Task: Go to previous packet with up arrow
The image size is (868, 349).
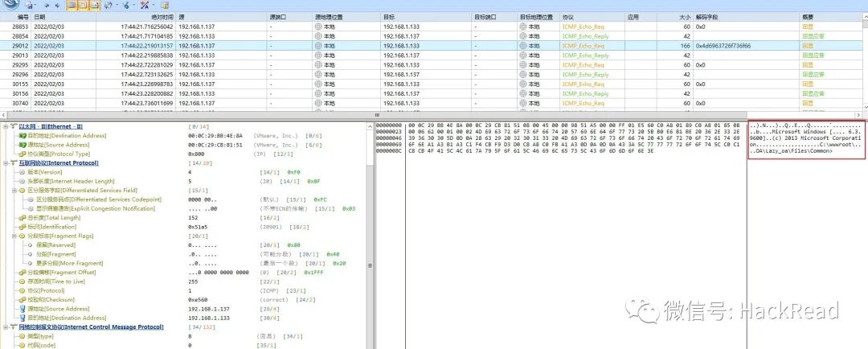Action: pyautogui.click(x=47, y=6)
